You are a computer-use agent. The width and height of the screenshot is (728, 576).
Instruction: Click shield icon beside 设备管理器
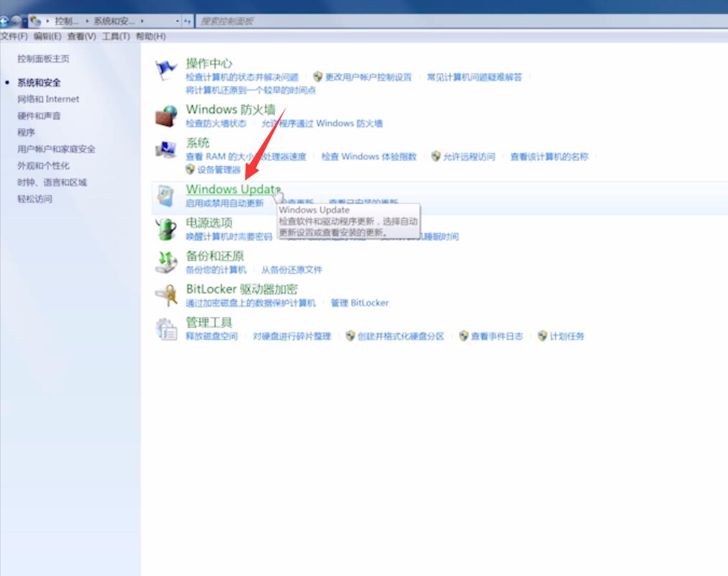pyautogui.click(x=190, y=170)
